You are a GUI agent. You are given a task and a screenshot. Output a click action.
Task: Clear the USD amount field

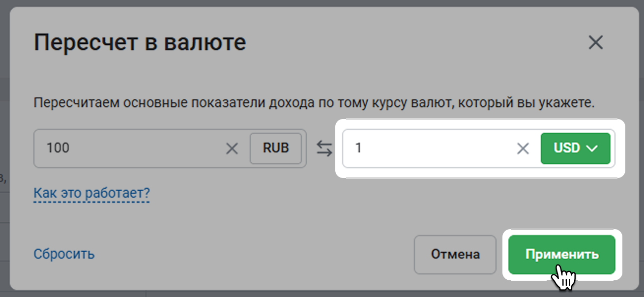(x=523, y=148)
